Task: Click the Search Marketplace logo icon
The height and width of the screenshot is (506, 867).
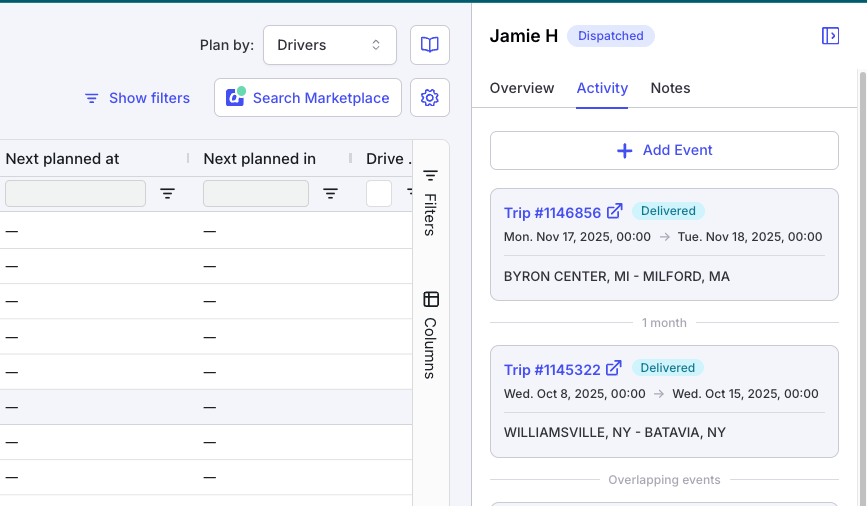Action: pyautogui.click(x=236, y=97)
